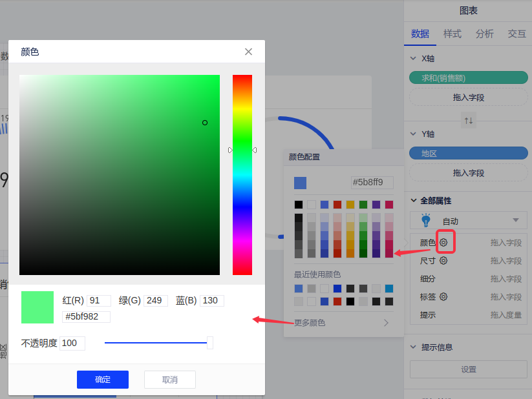Open settings gear beside 尺寸
The height and width of the screenshot is (399, 532).
pyautogui.click(x=443, y=261)
